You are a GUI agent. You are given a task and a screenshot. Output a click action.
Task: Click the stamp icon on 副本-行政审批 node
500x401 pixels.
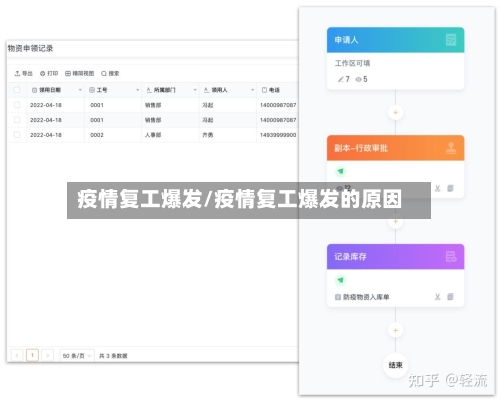click(x=451, y=148)
